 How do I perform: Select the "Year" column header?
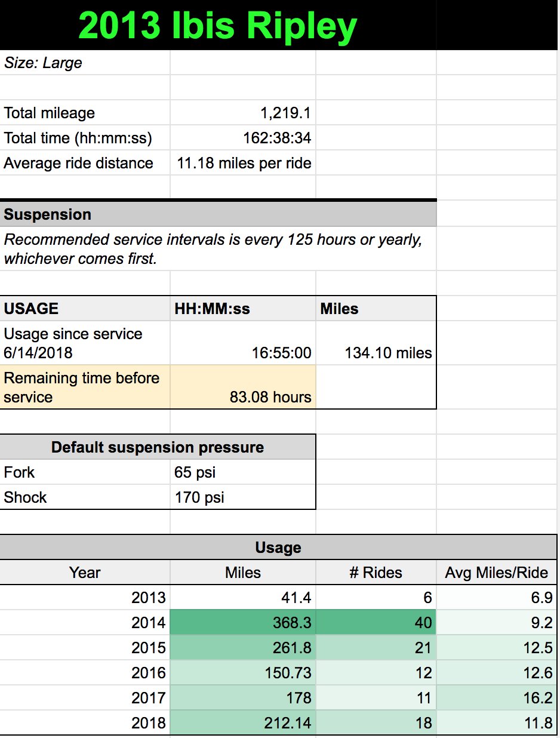[x=85, y=573]
